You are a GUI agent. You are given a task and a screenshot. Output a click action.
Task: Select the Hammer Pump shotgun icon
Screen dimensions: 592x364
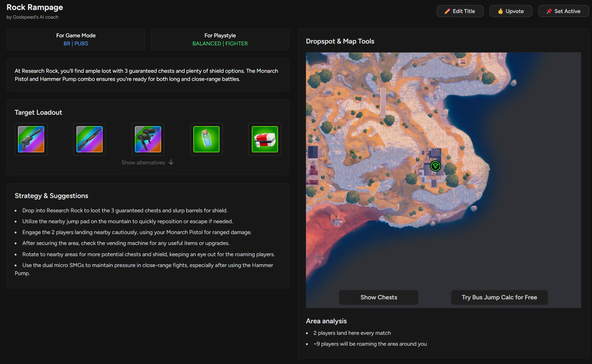click(89, 139)
